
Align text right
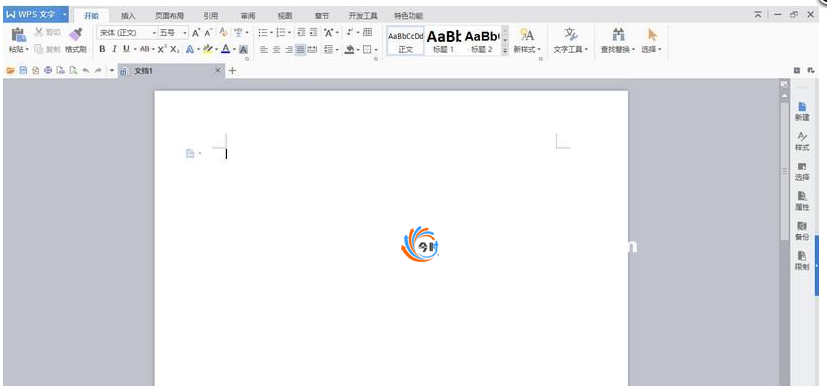(289, 50)
